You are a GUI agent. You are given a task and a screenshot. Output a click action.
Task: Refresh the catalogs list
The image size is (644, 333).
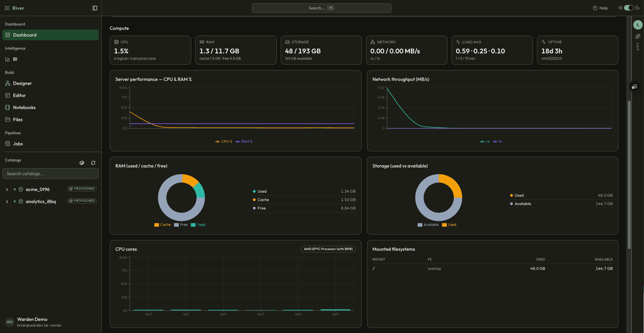pyautogui.click(x=93, y=163)
